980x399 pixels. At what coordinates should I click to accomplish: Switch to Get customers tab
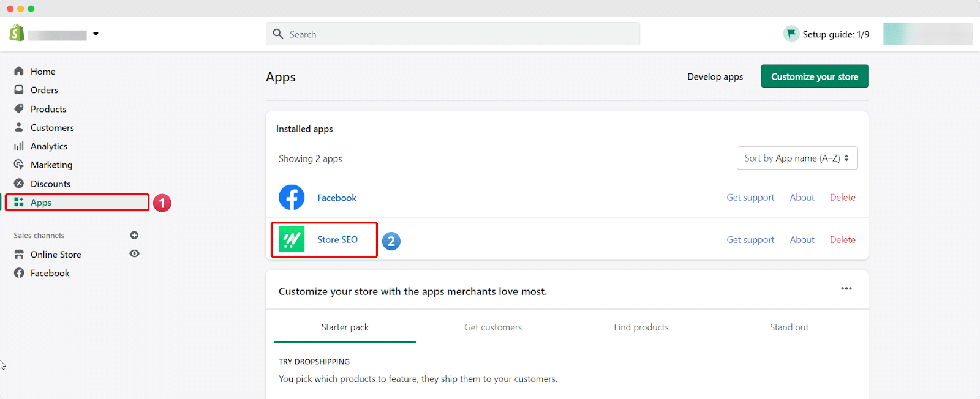[x=493, y=327]
